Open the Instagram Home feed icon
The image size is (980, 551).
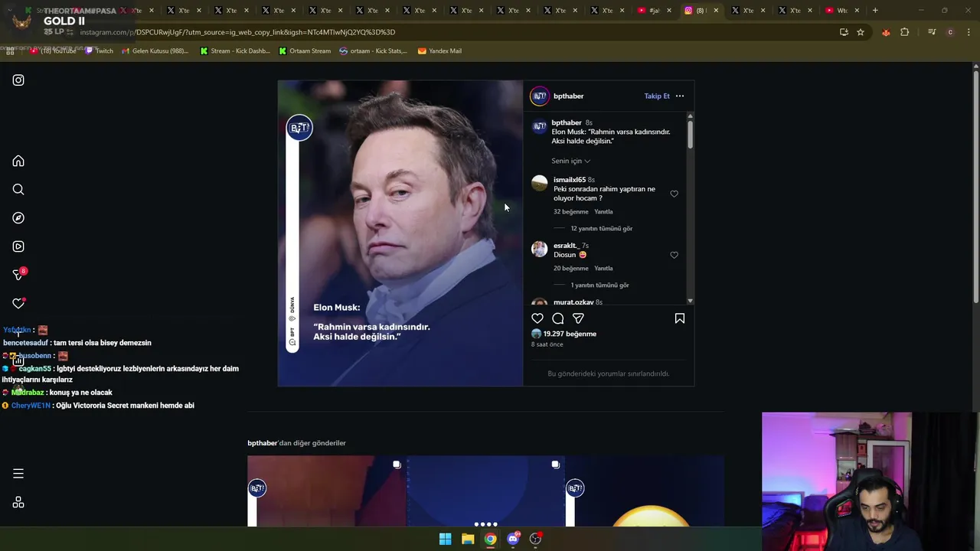(x=18, y=161)
